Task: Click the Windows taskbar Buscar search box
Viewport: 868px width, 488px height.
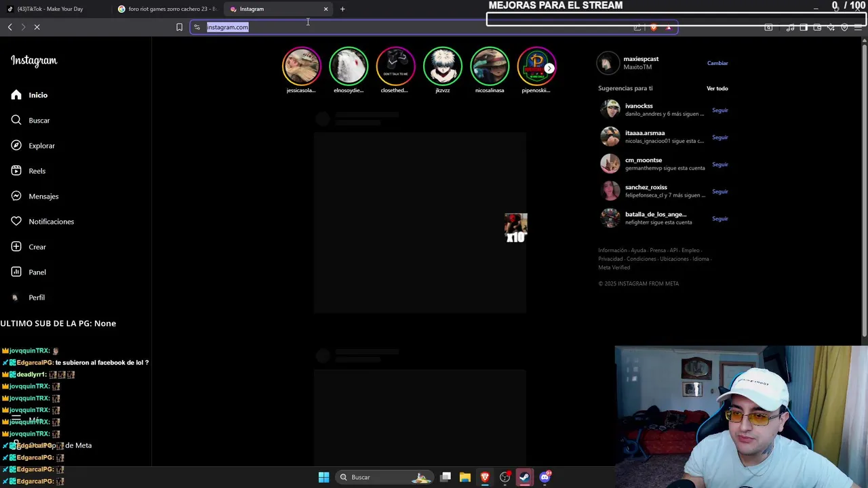Action: coord(383,477)
